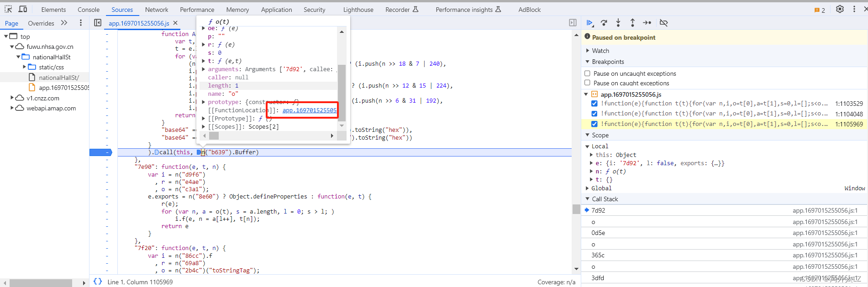Step over next function call
The height and width of the screenshot is (287, 868).
(x=604, y=23)
